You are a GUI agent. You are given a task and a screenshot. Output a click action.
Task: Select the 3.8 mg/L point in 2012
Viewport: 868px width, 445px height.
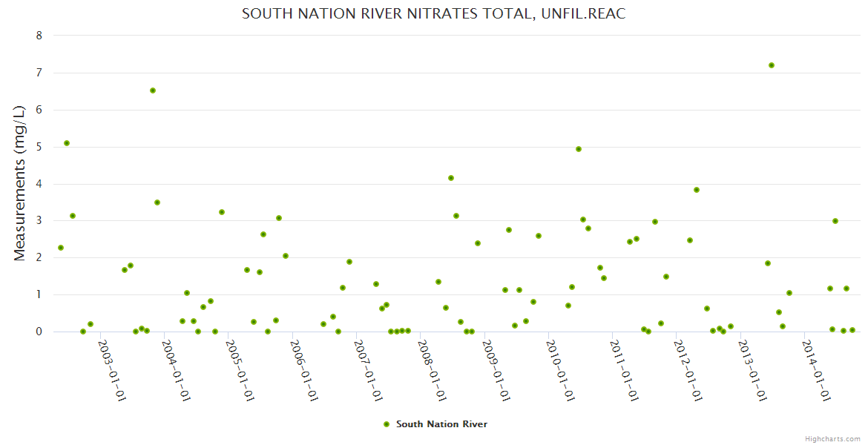tap(697, 190)
